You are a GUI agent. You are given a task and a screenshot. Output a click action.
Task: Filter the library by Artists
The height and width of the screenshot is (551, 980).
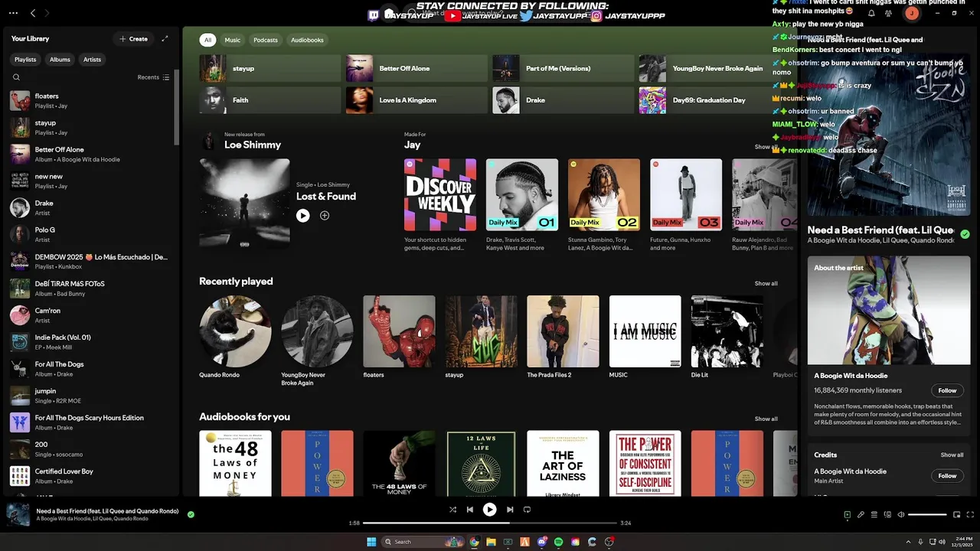tap(92, 60)
